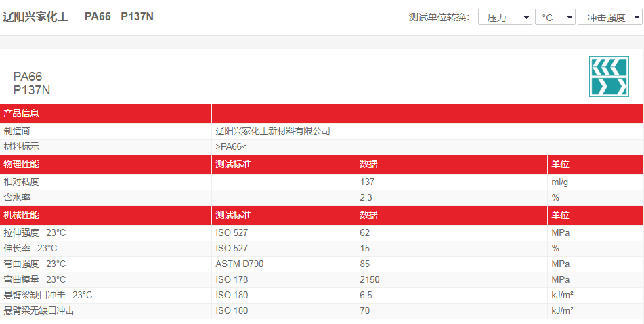Screen dimensions: 644x324
Task: Click the 产品信息 section header
Action: (22, 113)
